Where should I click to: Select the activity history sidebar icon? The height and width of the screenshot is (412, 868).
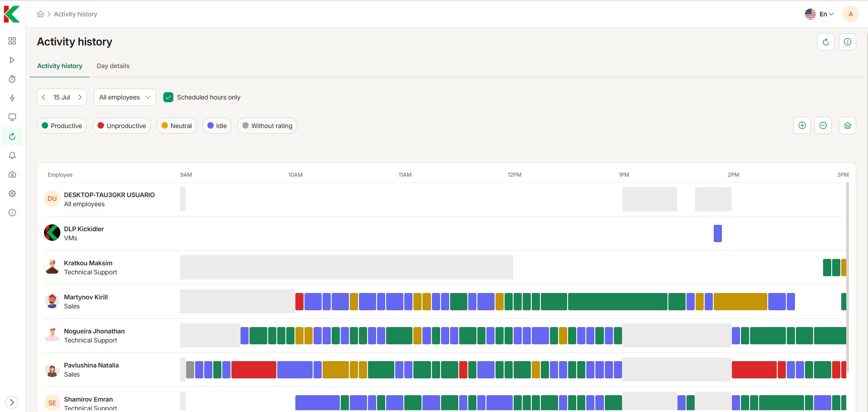pyautogui.click(x=12, y=136)
